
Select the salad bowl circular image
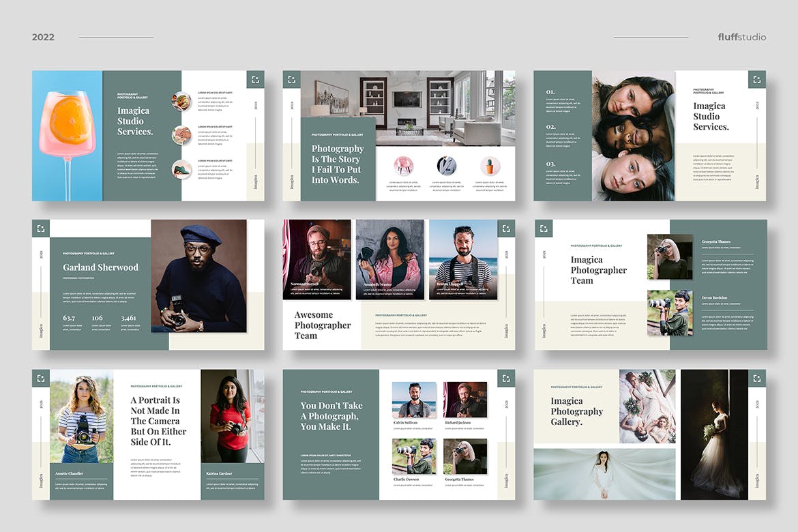[x=181, y=102]
